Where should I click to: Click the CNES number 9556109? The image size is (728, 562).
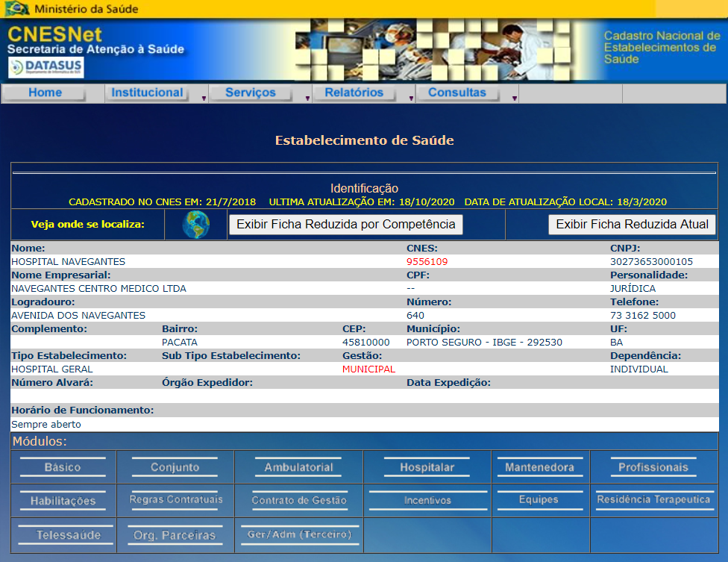point(427,261)
